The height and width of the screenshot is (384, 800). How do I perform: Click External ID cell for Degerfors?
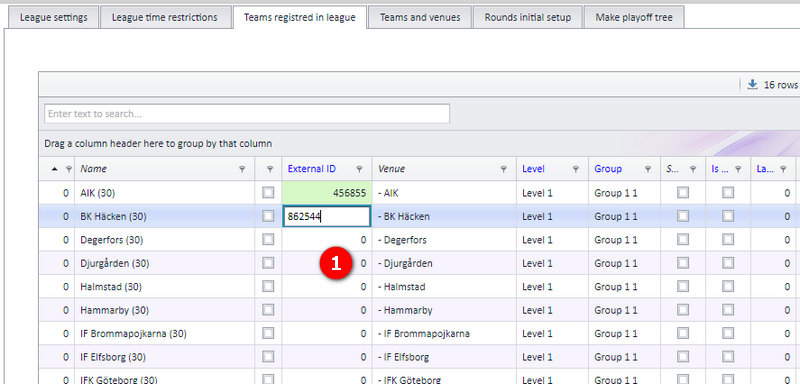[327, 240]
